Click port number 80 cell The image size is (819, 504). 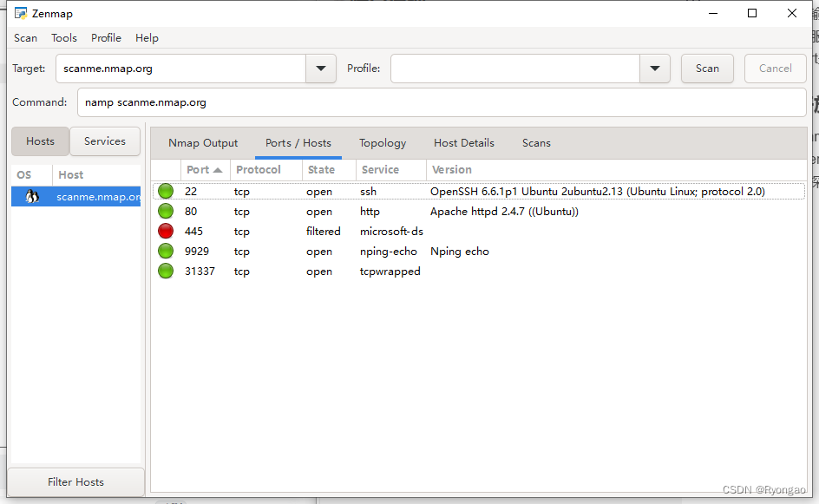click(191, 212)
